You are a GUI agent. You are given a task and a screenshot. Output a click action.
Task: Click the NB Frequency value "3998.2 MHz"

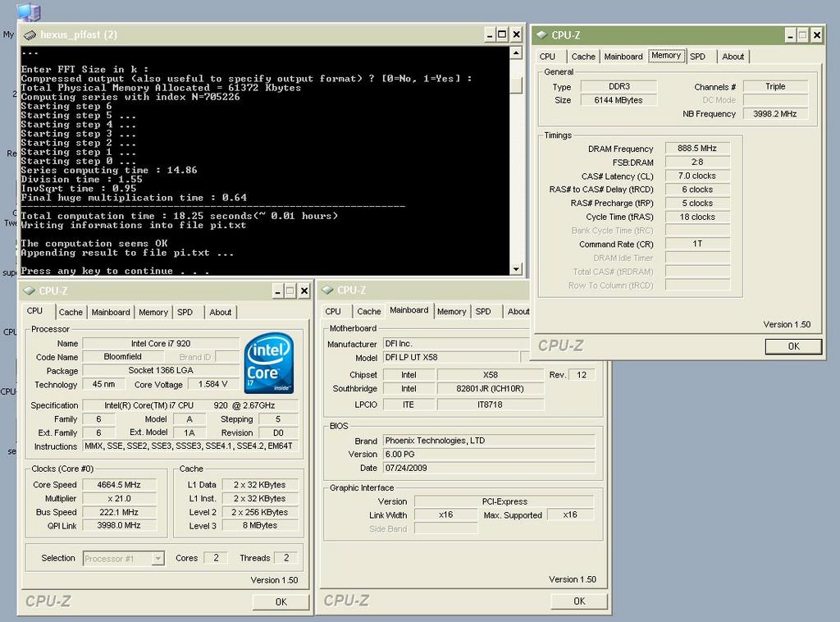(x=774, y=113)
